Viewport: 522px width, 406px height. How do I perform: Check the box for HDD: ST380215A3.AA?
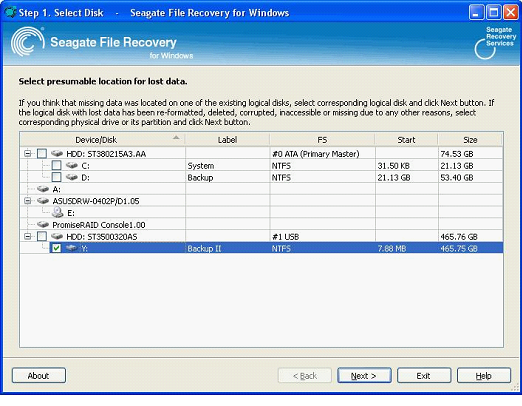pos(42,153)
